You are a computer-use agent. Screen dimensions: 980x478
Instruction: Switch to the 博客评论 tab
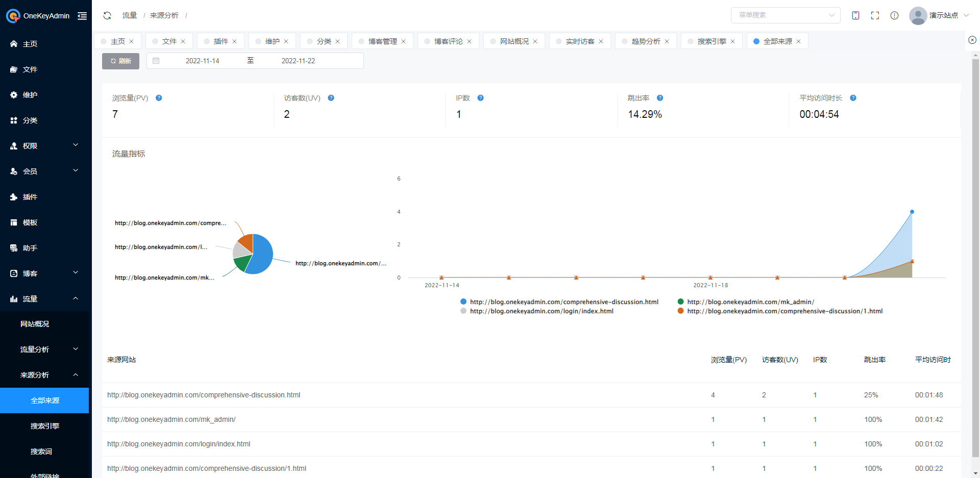(448, 41)
